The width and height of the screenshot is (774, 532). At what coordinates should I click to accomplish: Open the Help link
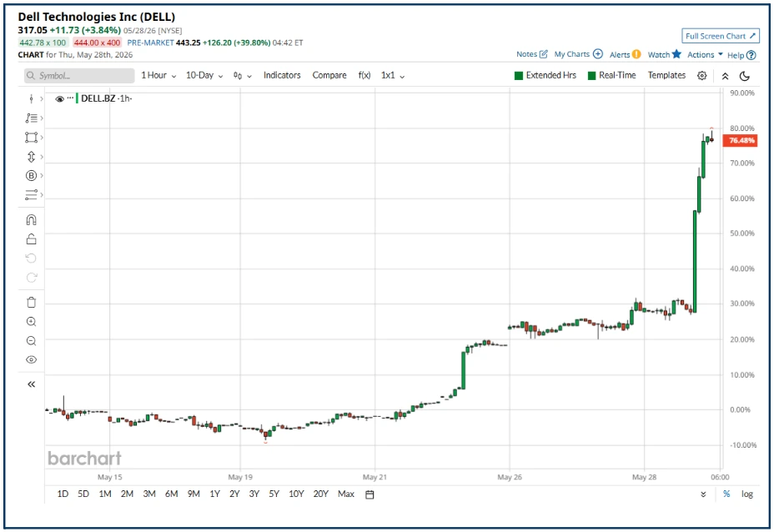click(741, 55)
